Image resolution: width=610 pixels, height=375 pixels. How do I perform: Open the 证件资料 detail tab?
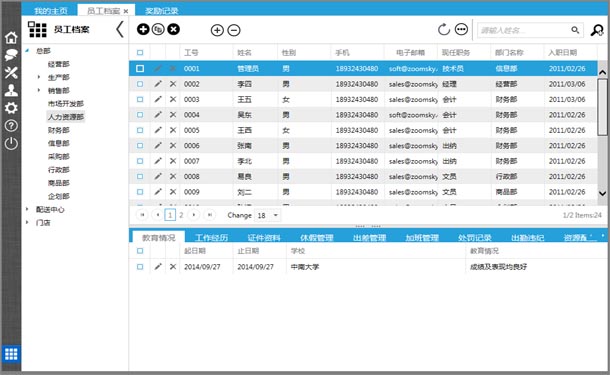coord(264,237)
